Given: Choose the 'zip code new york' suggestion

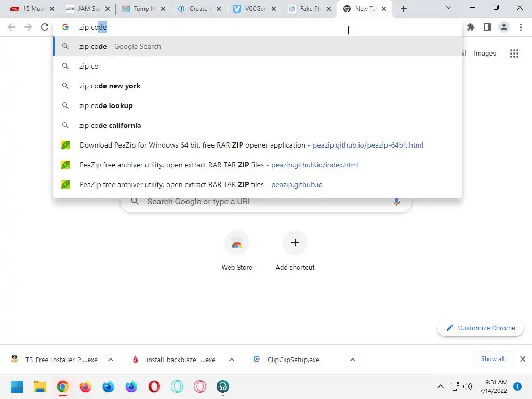Looking at the screenshot, I should [258, 86].
